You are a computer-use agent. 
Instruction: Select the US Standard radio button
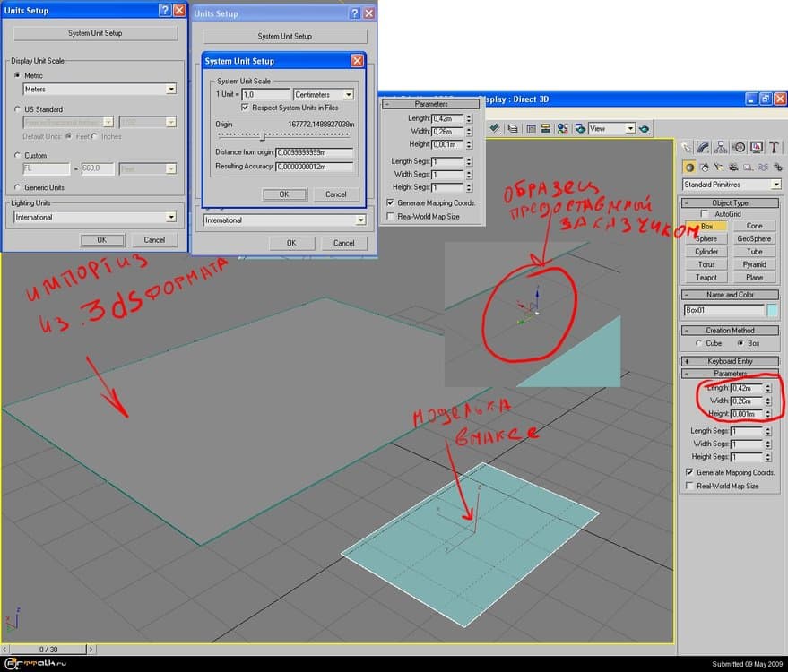click(x=17, y=108)
